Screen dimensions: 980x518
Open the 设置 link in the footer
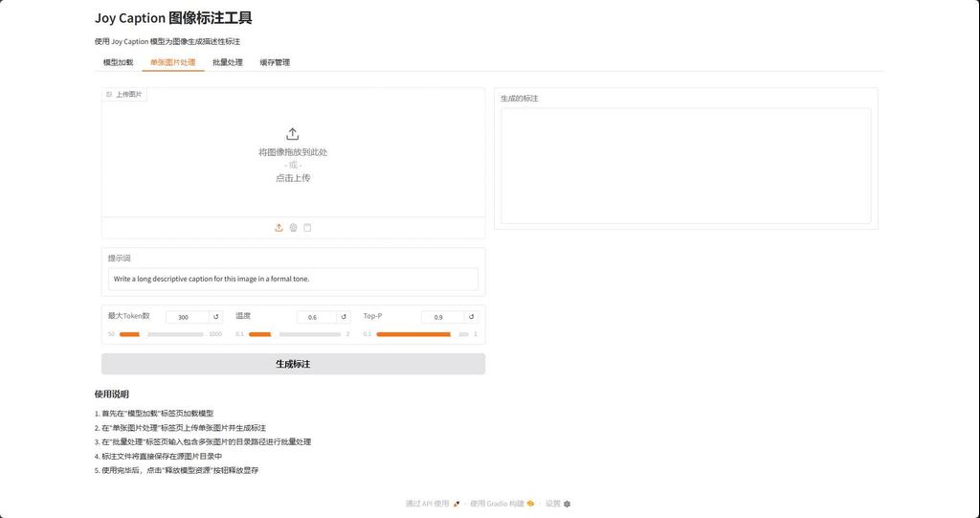pyautogui.click(x=558, y=504)
